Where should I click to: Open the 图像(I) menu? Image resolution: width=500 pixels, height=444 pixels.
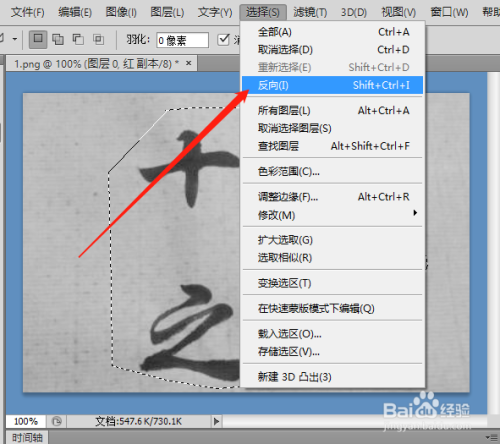(121, 13)
